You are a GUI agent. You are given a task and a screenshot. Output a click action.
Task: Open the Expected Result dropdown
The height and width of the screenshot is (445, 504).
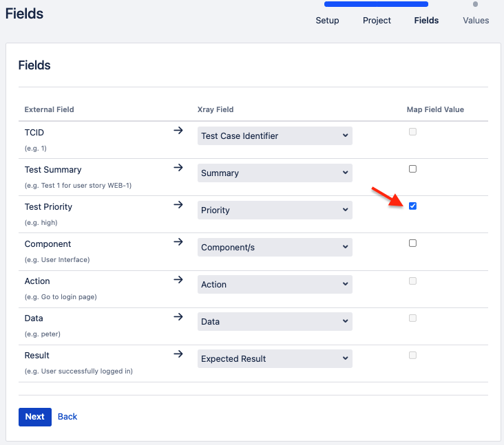tap(275, 358)
